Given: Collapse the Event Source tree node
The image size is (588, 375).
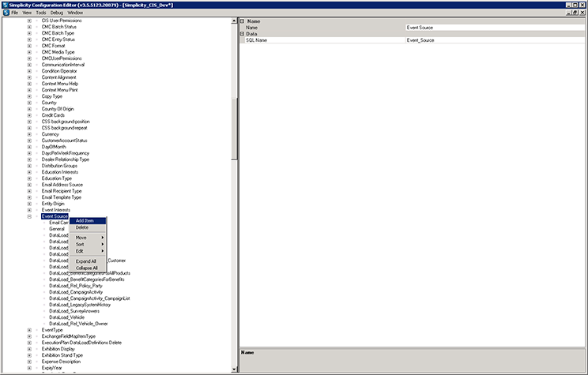Looking at the screenshot, I should [29, 216].
